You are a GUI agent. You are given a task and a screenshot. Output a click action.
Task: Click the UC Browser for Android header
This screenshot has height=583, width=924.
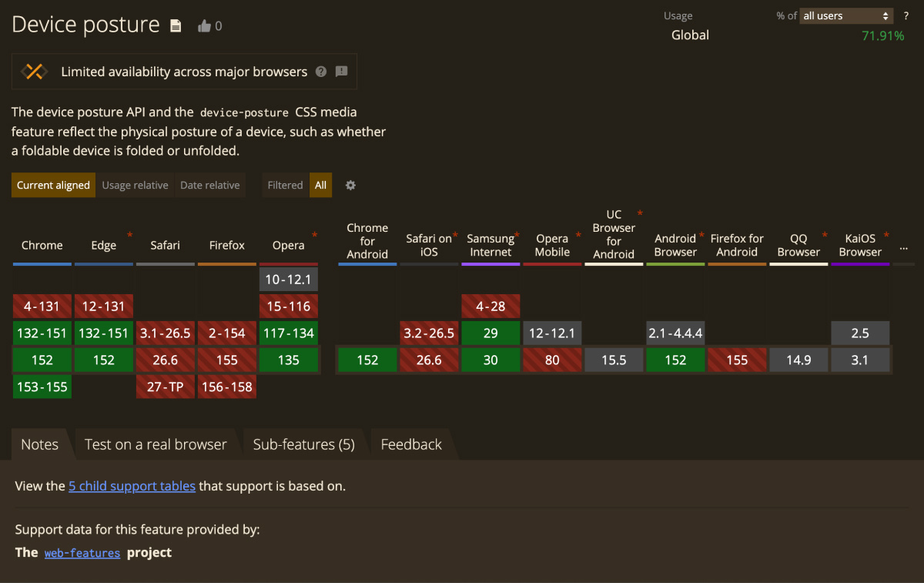click(x=614, y=234)
